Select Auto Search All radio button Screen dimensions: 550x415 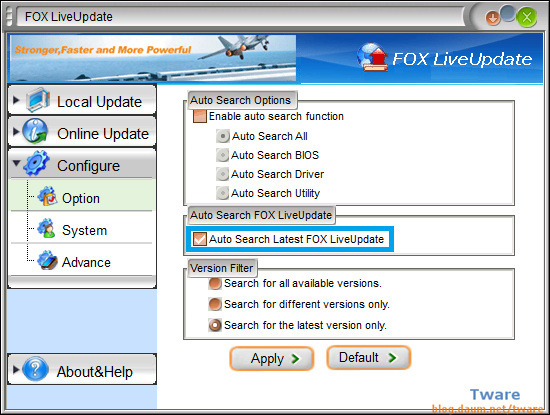coord(222,136)
